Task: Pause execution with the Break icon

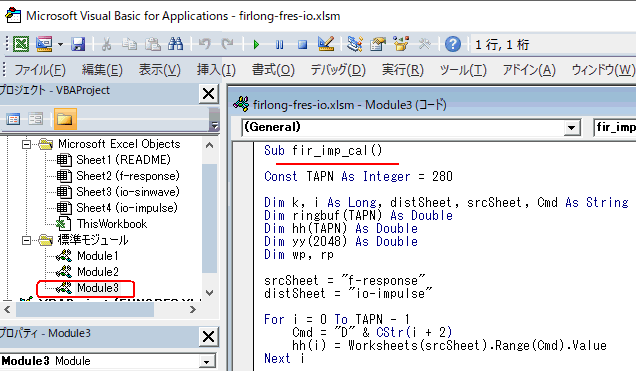Action: (x=279, y=44)
